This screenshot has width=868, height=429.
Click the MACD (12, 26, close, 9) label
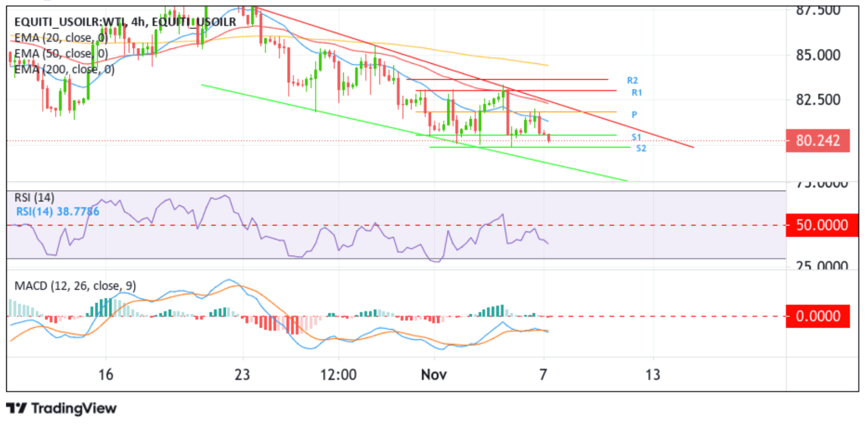(75, 286)
